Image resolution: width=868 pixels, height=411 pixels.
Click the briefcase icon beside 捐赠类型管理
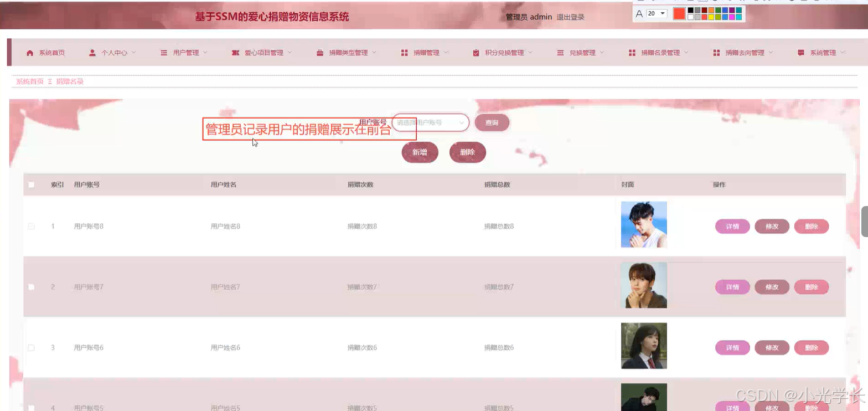320,53
